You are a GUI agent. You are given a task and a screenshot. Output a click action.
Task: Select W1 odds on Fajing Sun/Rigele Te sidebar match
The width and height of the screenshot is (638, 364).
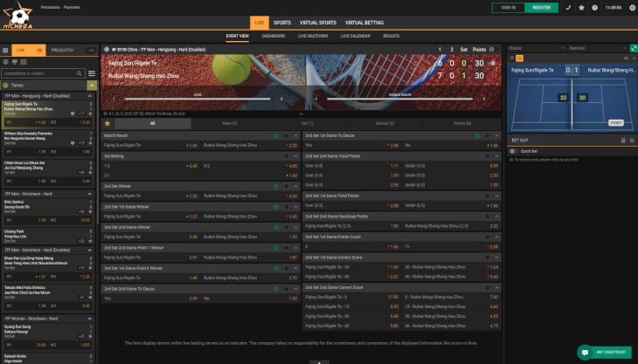coord(26,122)
